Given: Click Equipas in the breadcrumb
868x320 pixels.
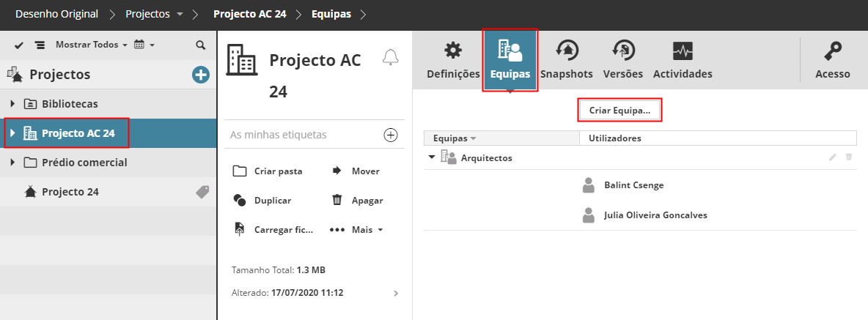Looking at the screenshot, I should click(x=331, y=15).
